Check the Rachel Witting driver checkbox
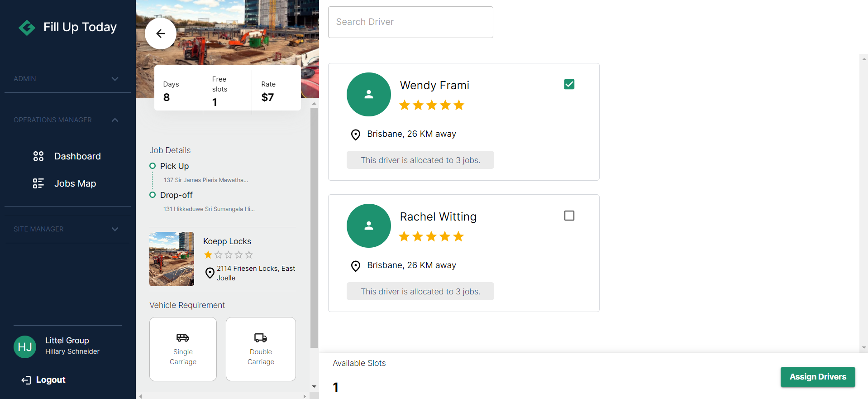Viewport: 868px width, 399px height. click(x=569, y=216)
